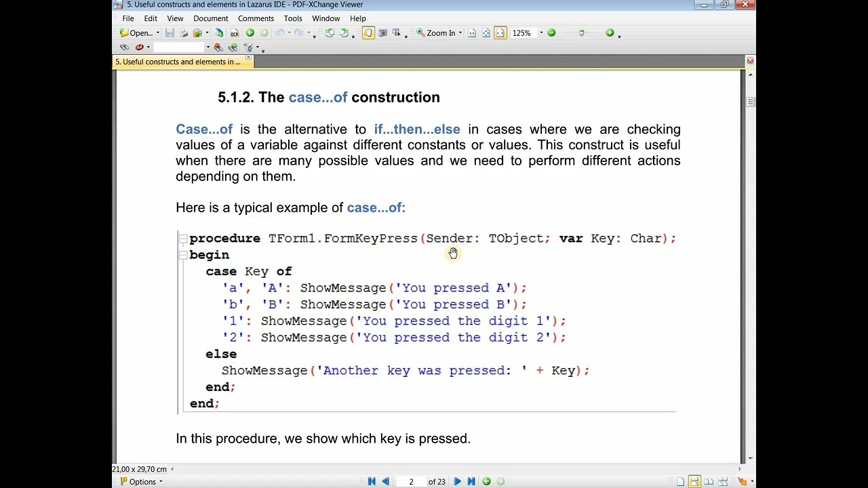
Task: Click the Undo arrow icon
Action: point(279,33)
